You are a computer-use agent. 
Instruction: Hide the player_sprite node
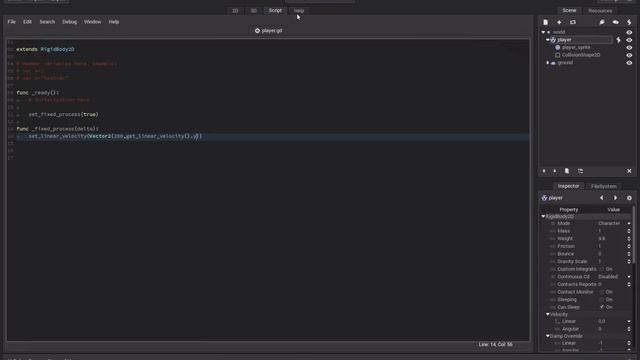(x=629, y=48)
